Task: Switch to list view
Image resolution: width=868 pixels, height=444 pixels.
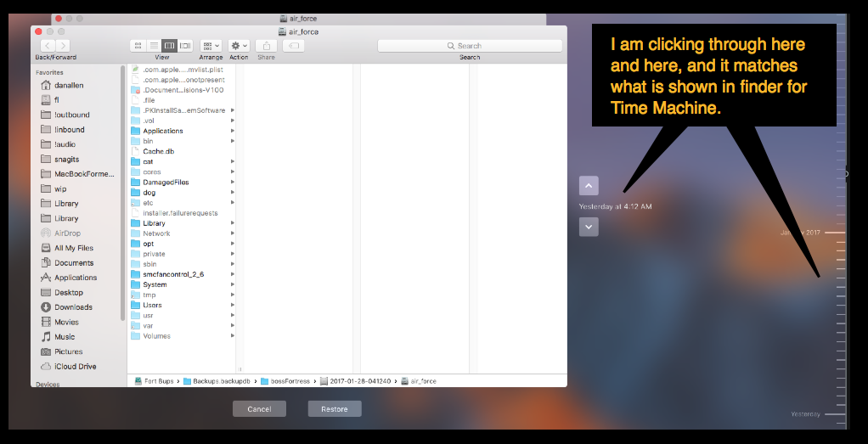Action: (155, 45)
